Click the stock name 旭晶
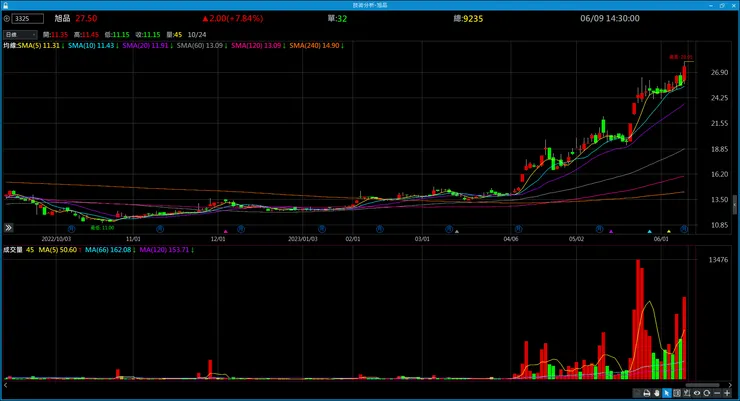 pyautogui.click(x=62, y=18)
